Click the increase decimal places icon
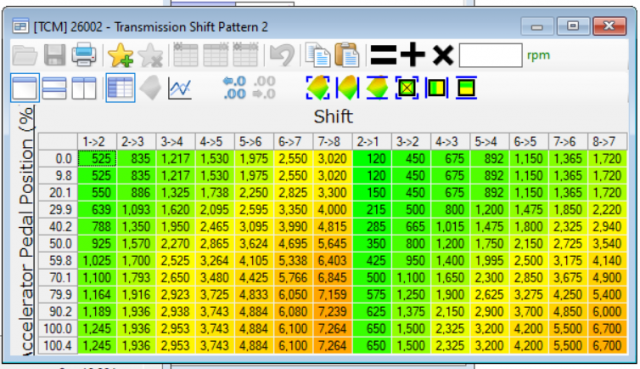This screenshot has width=640, height=369. (x=234, y=88)
